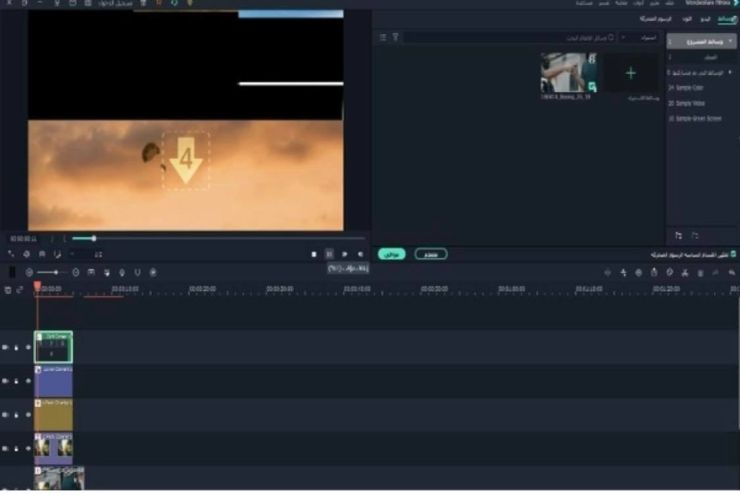The width and height of the screenshot is (740, 495).
Task: Click the link toggle icon left of ruler
Action: point(20,290)
